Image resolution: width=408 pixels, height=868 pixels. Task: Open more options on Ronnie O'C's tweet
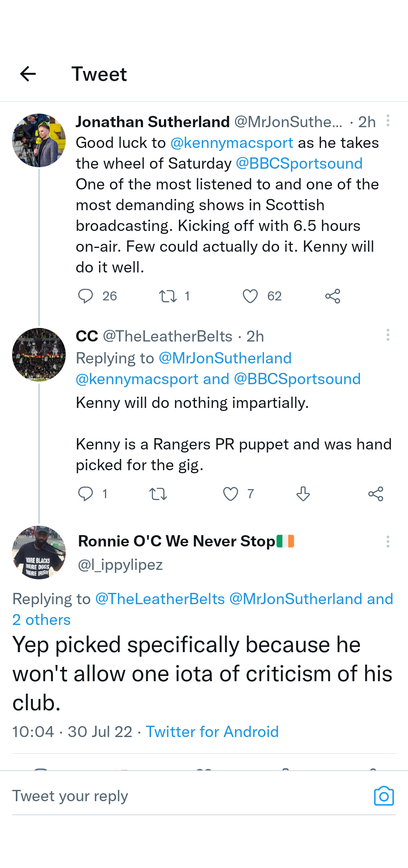click(388, 542)
